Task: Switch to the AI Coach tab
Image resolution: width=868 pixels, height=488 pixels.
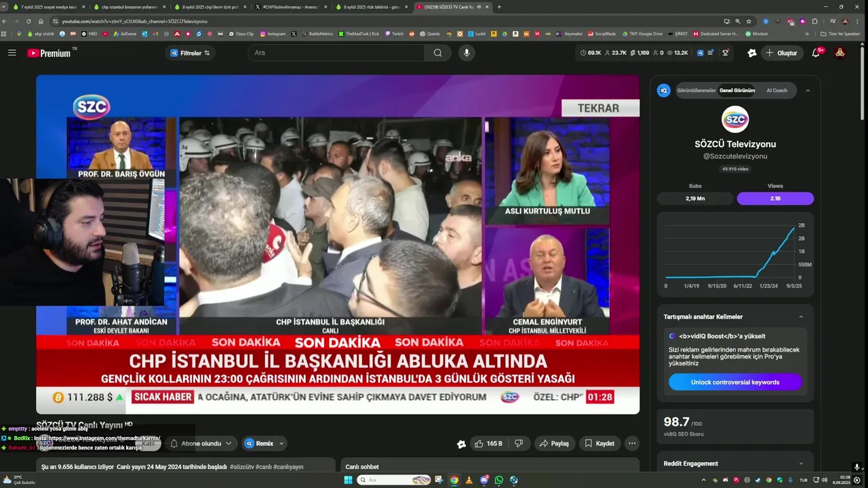Action: pyautogui.click(x=777, y=90)
